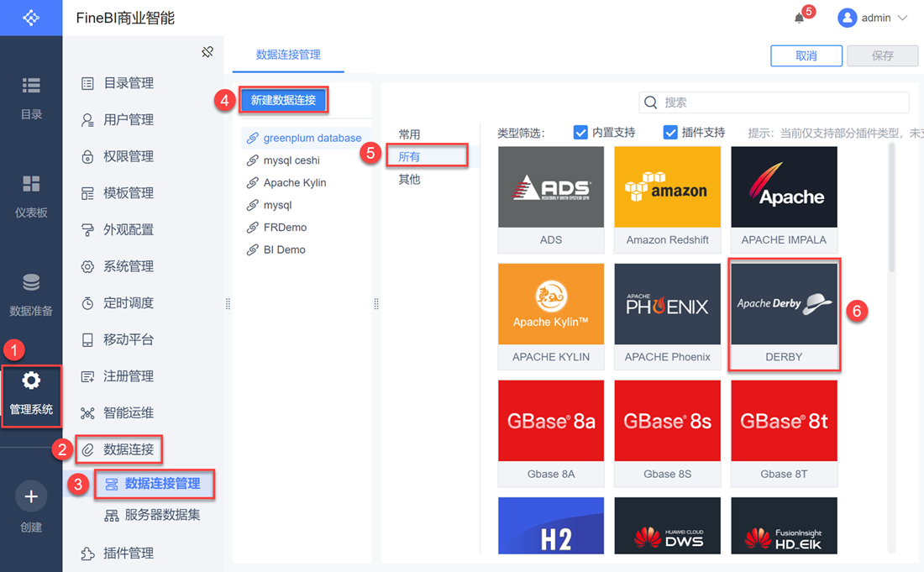Open 定时调度 menu item
The height and width of the screenshot is (572, 924).
pyautogui.click(x=118, y=302)
